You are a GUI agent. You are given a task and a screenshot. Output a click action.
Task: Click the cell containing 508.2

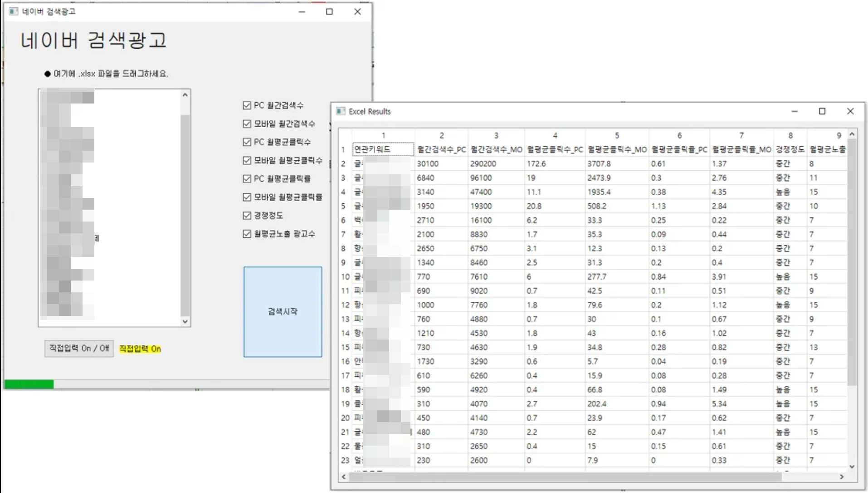(617, 206)
